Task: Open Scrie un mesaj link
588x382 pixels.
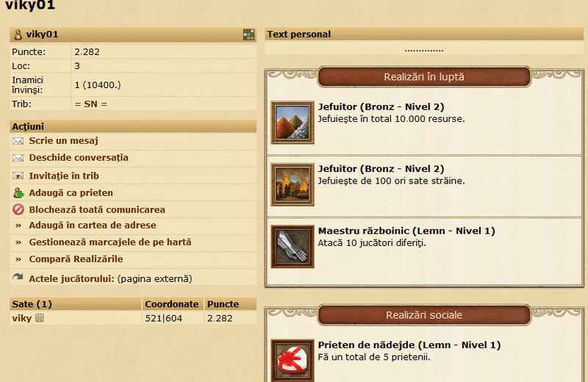Action: [63, 140]
